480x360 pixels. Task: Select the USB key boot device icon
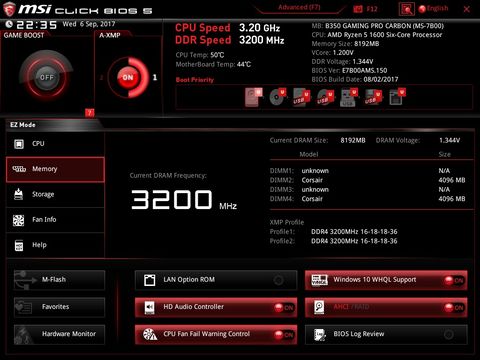click(349, 98)
